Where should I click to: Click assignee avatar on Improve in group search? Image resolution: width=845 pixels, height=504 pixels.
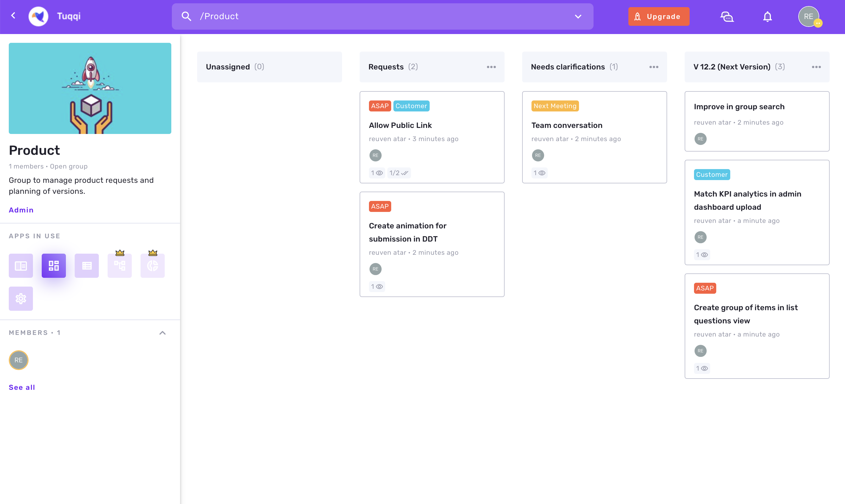pyautogui.click(x=700, y=139)
